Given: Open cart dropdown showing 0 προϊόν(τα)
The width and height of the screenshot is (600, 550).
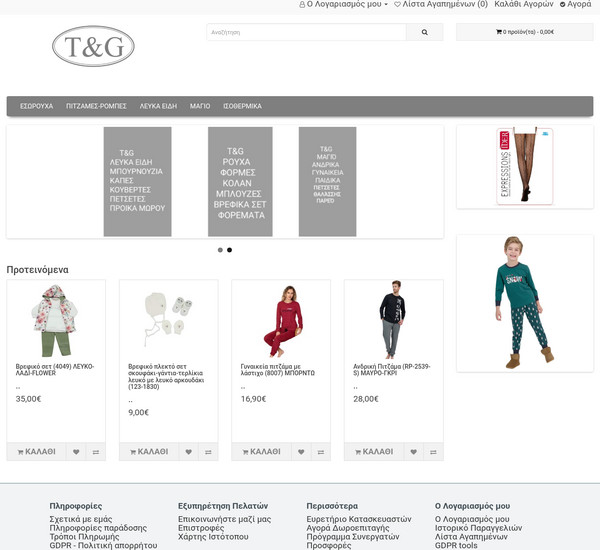Looking at the screenshot, I should 525,32.
